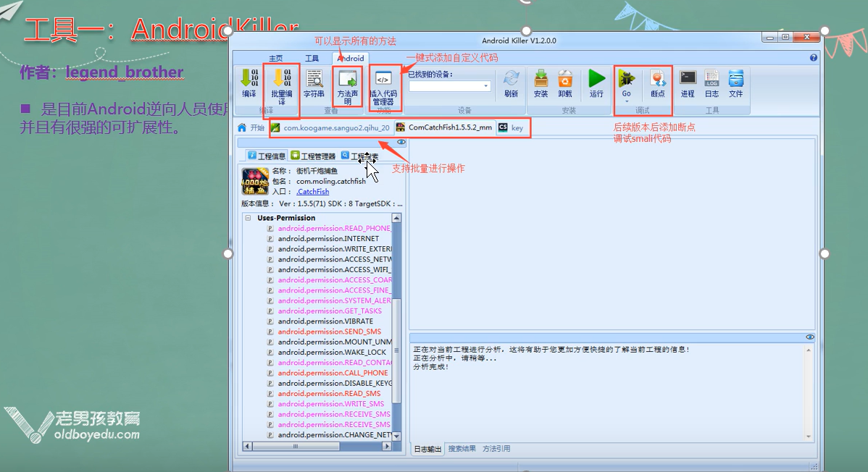Switch to the 搜索结果 bottom tab

coord(461,447)
